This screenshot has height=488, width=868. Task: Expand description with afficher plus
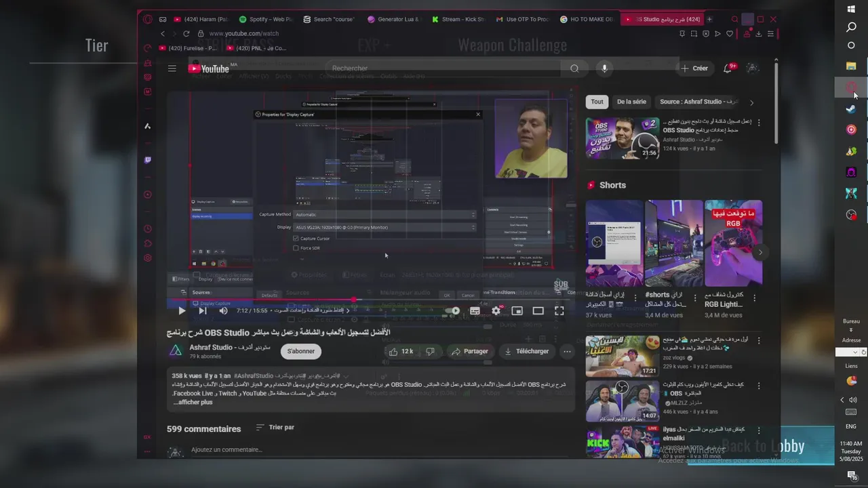coord(193,402)
